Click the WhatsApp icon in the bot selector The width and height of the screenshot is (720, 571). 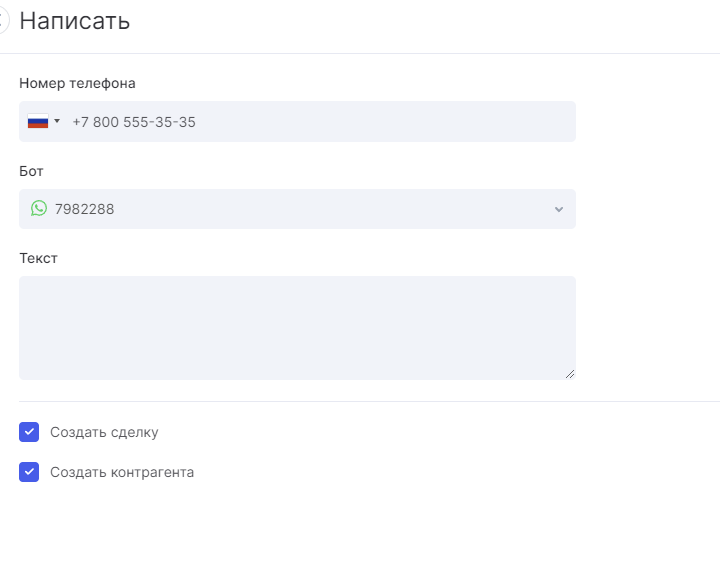[39, 208]
